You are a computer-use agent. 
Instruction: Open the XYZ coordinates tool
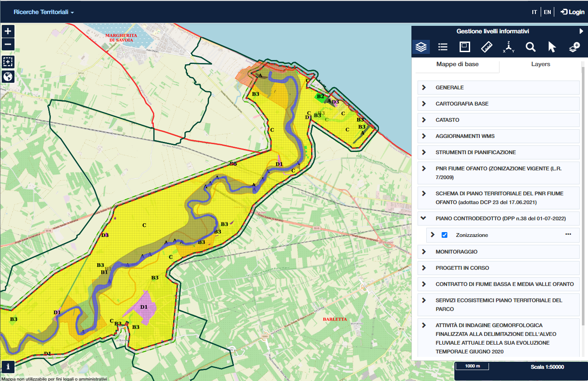pyautogui.click(x=509, y=47)
